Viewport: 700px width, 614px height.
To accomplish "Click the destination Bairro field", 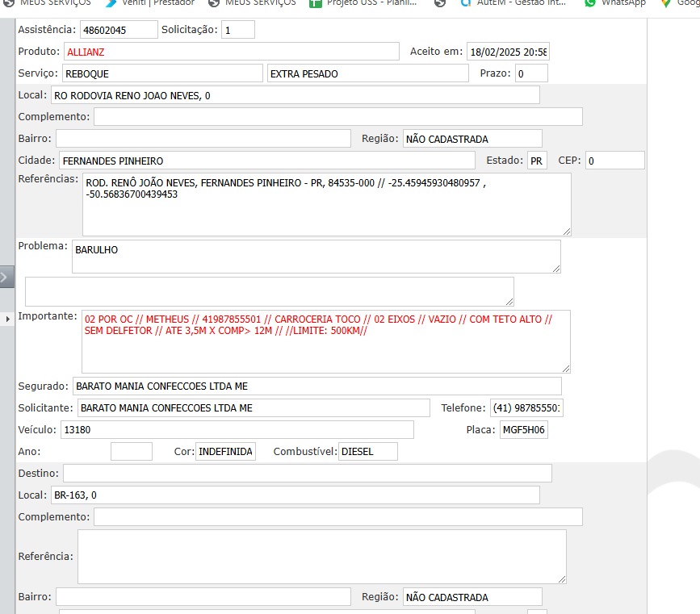I will click(x=203, y=597).
